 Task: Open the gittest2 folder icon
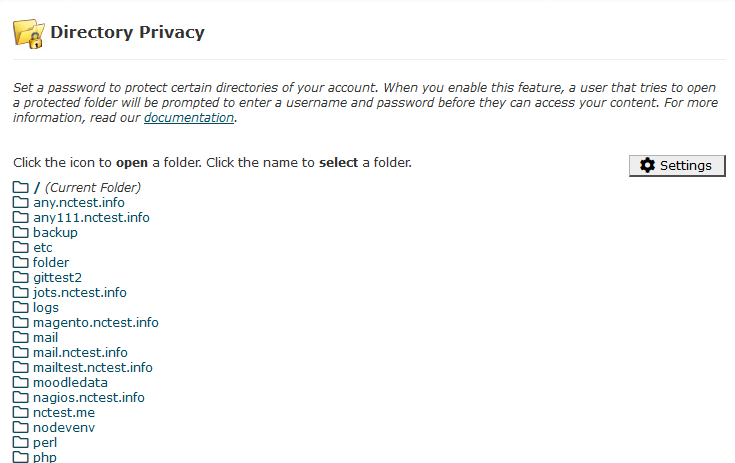[x=21, y=277]
